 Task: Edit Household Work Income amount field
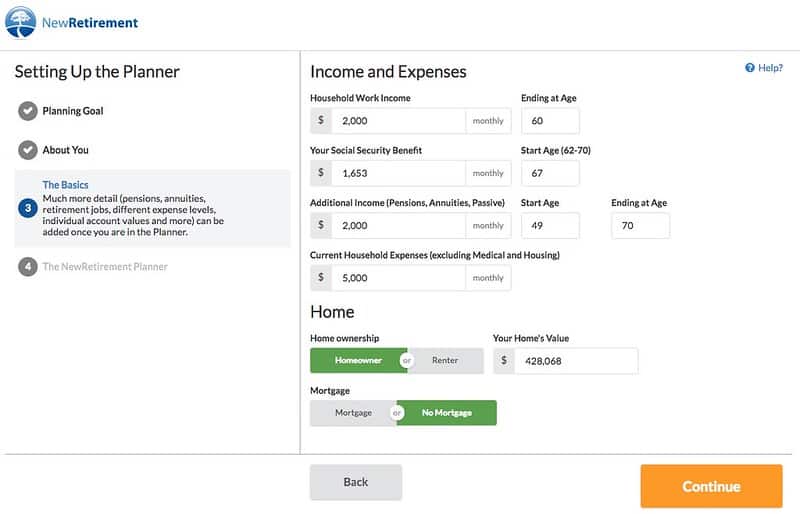398,121
